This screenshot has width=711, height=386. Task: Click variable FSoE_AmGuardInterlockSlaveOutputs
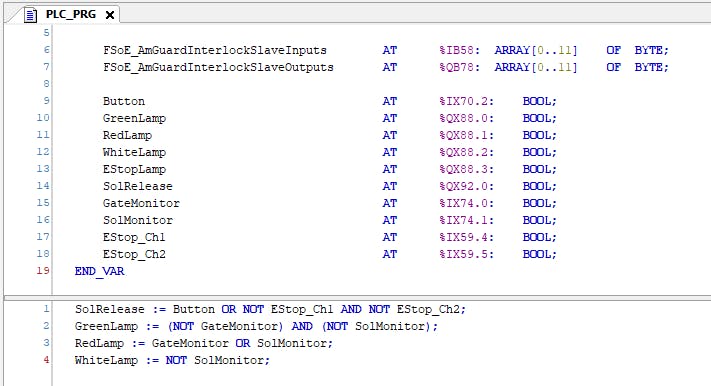[x=218, y=68]
